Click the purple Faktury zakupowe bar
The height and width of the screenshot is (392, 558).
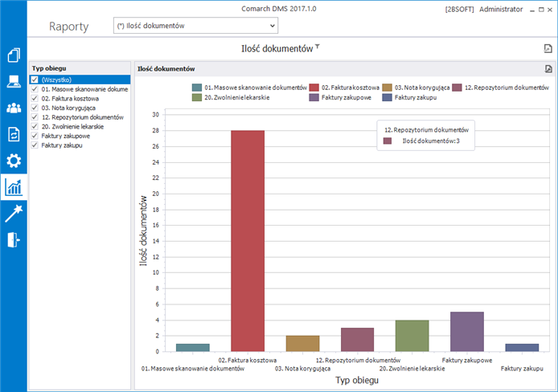pos(467,332)
